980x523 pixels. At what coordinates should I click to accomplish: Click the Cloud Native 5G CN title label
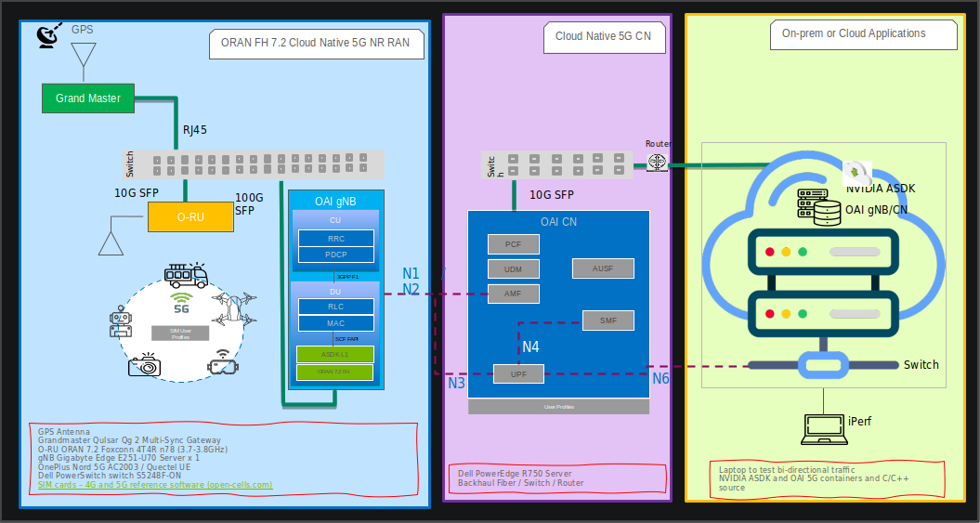(603, 36)
